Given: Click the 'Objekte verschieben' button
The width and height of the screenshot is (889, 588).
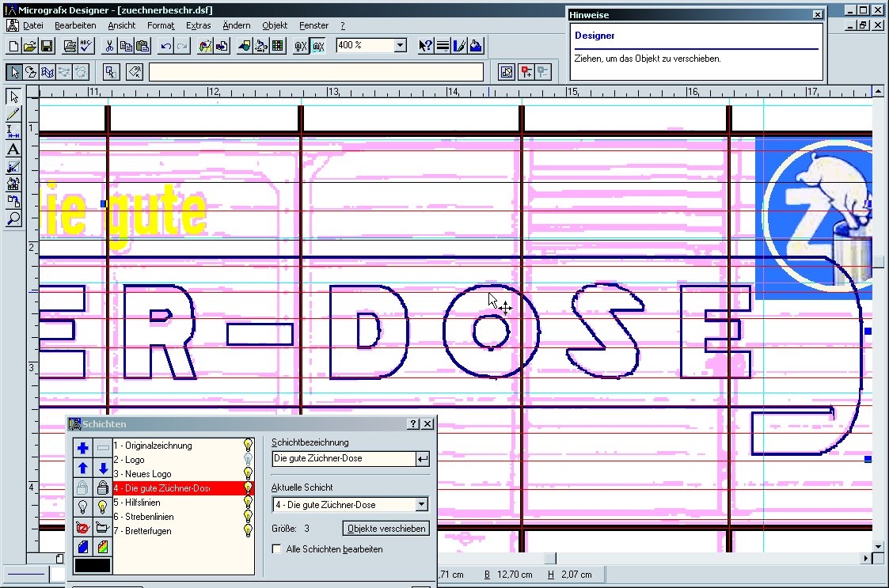Looking at the screenshot, I should coord(386,528).
